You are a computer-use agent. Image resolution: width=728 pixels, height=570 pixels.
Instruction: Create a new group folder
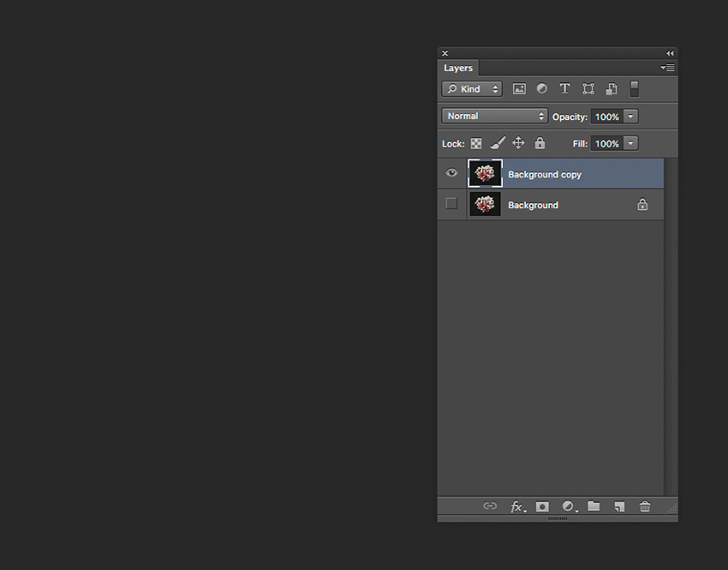click(x=594, y=507)
